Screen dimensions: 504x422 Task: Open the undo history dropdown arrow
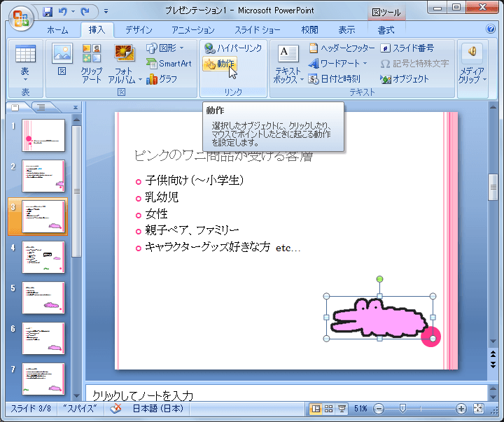(x=73, y=12)
